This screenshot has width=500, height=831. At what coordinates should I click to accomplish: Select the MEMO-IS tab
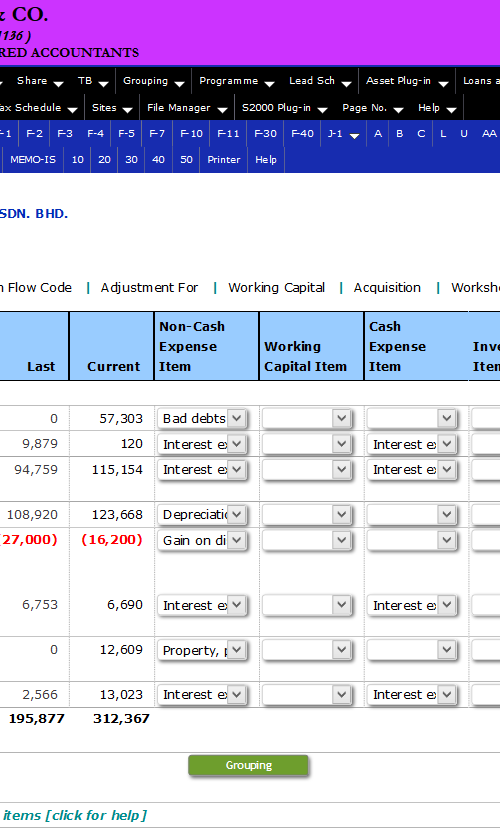[x=33, y=160]
